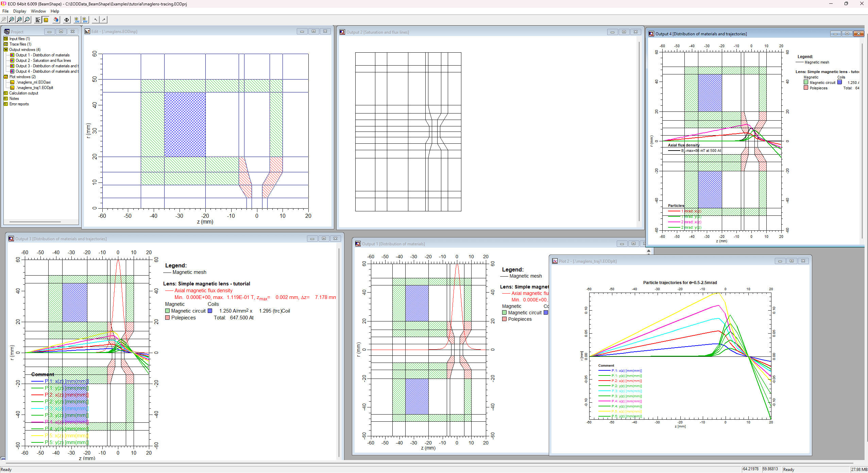The image size is (868, 473).
Task: Export view with BMP icon
Action: click(85, 20)
